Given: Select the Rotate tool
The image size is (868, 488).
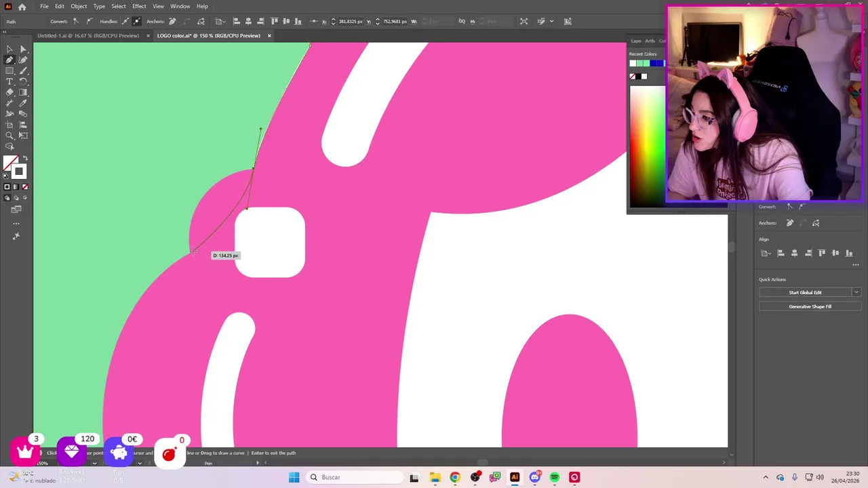Looking at the screenshot, I should [x=23, y=81].
